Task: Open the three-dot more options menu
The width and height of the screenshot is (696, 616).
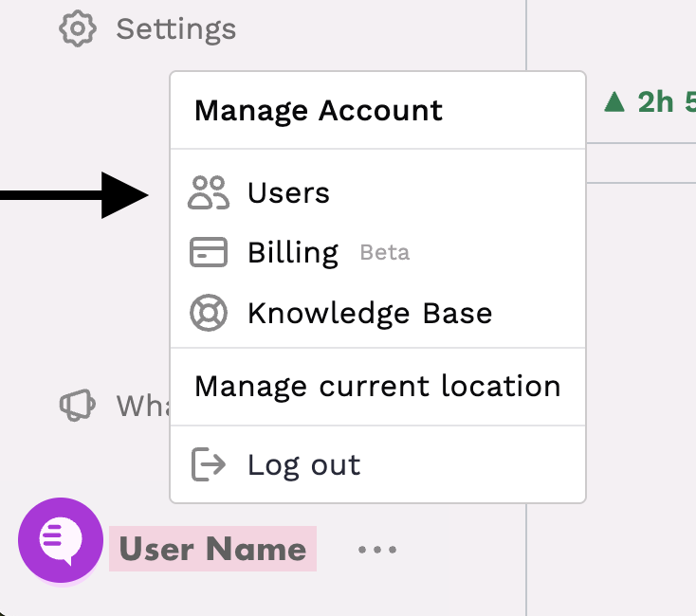Action: click(x=377, y=549)
